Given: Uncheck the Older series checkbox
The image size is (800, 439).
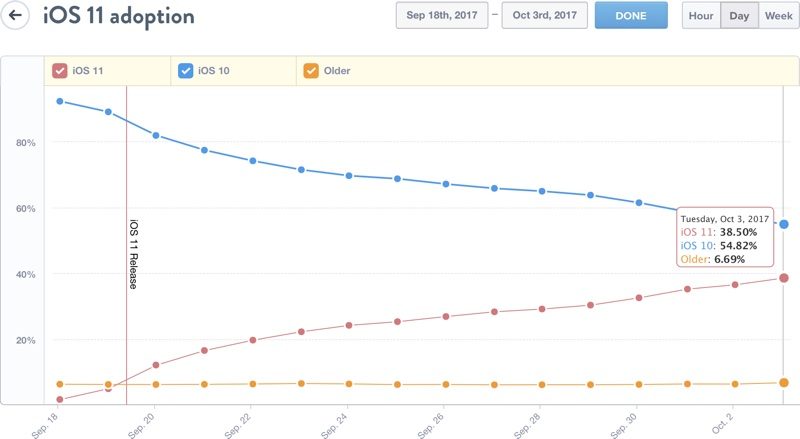Looking at the screenshot, I should pyautogui.click(x=310, y=71).
